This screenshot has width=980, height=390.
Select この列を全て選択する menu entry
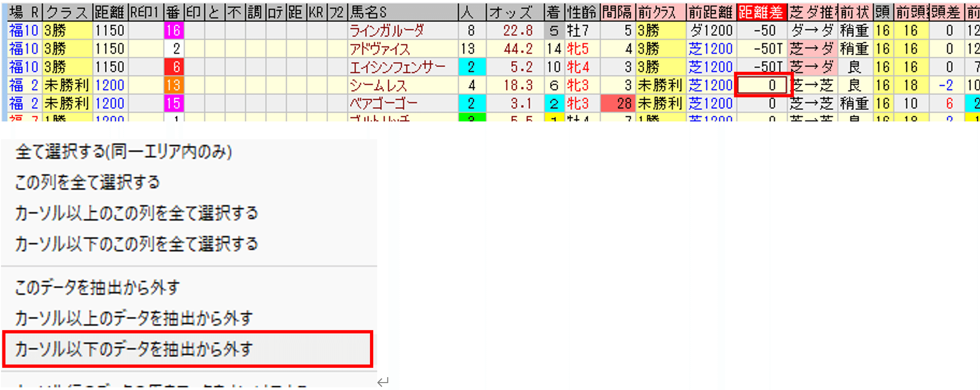click(87, 182)
